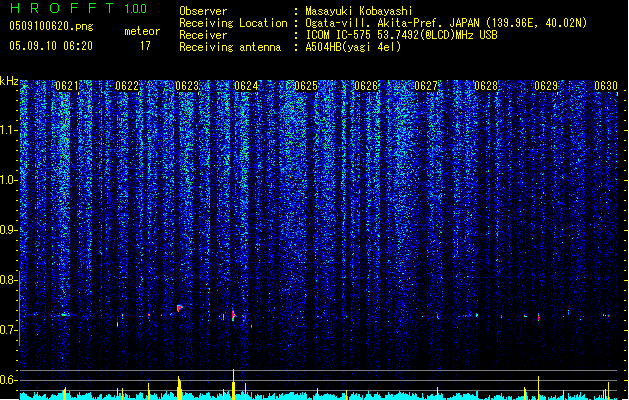Click the version number 1.00
629x400 pixels.
(x=136, y=9)
